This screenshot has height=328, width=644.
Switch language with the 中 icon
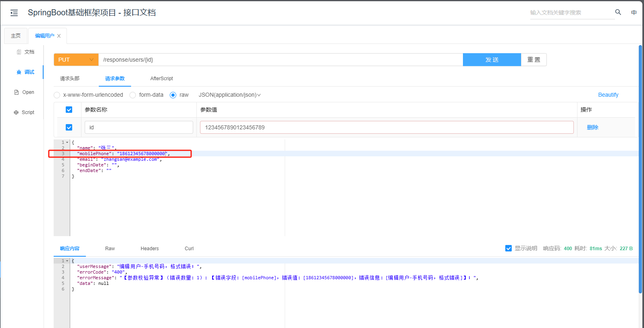click(634, 12)
